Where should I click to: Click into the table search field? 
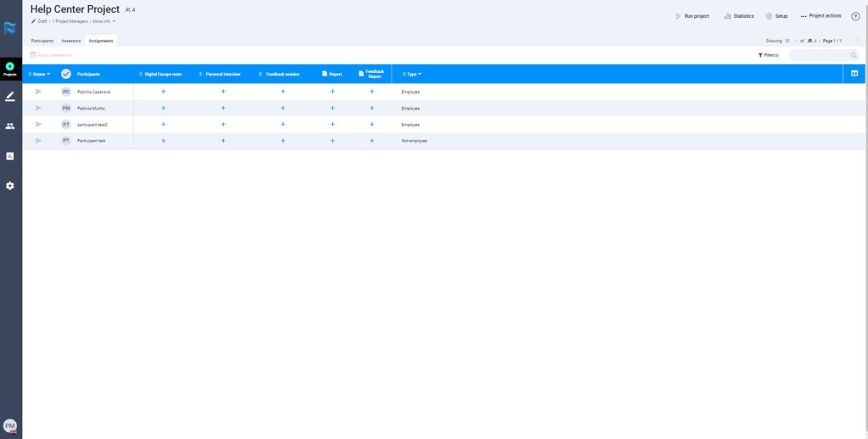pyautogui.click(x=818, y=55)
